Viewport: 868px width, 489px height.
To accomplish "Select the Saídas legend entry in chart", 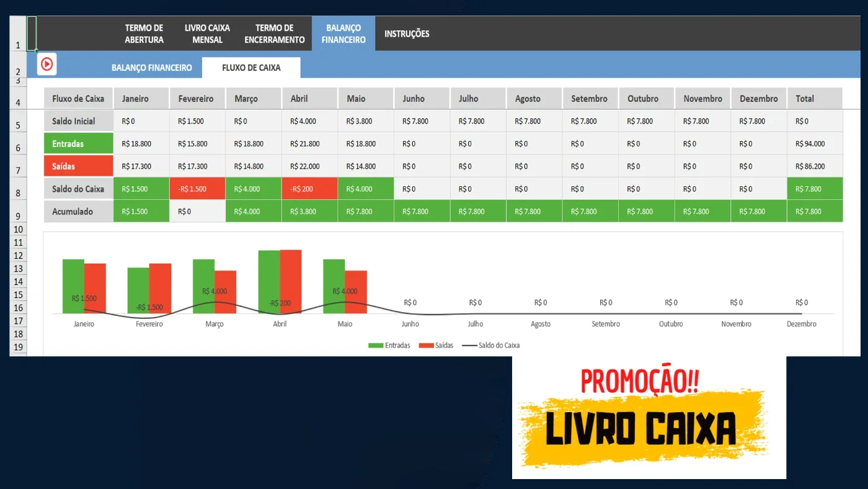I will 436,345.
